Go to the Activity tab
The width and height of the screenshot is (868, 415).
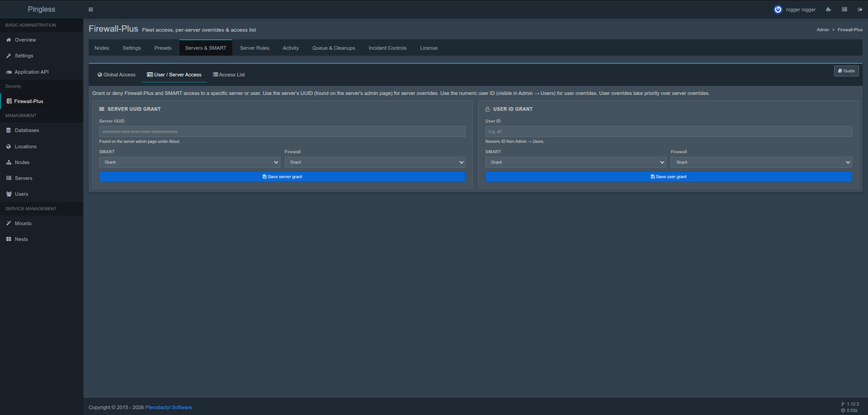291,48
